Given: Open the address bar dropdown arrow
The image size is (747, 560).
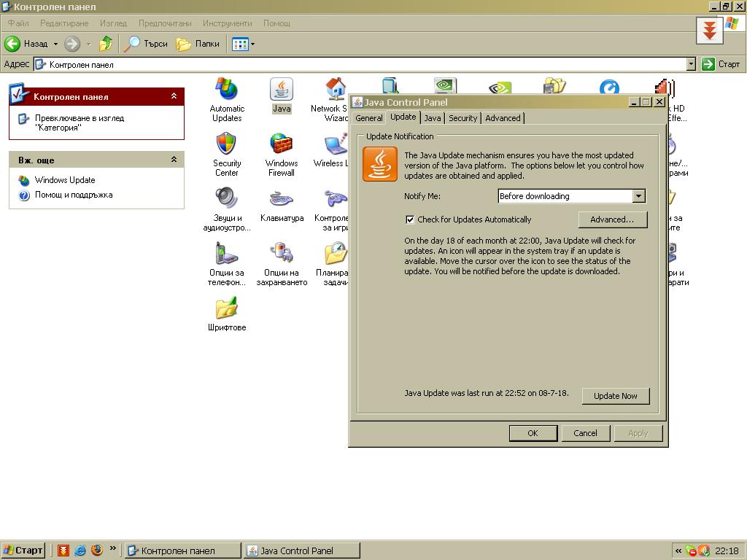Looking at the screenshot, I should point(691,64).
